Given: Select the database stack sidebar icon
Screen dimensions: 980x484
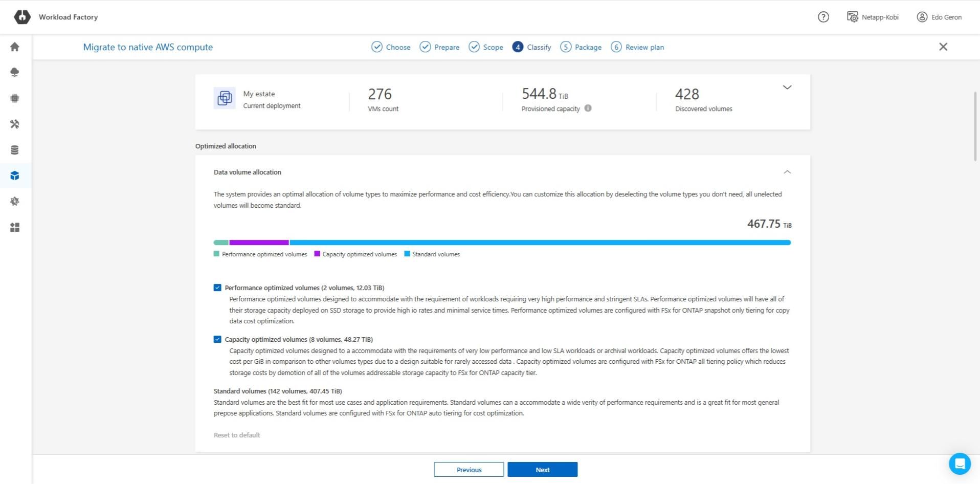Looking at the screenshot, I should click(x=15, y=150).
